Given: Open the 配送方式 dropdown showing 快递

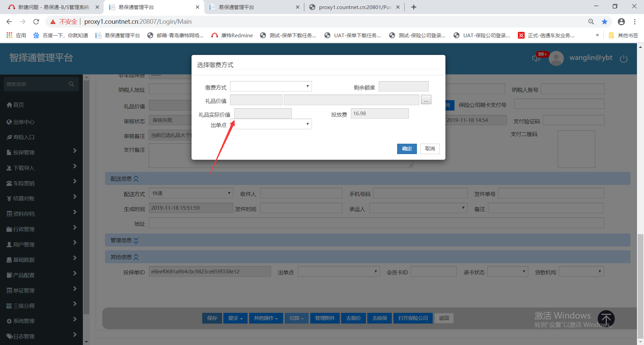Looking at the screenshot, I should (191, 193).
